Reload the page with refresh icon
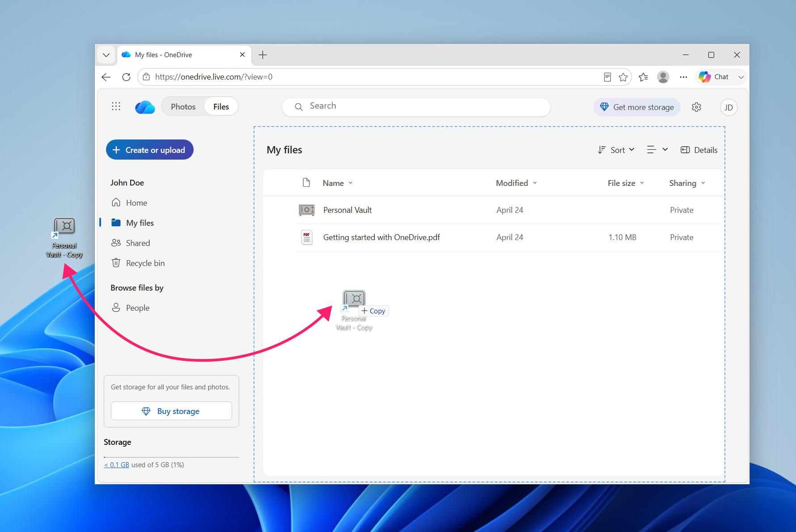The width and height of the screenshot is (796, 532). point(126,77)
